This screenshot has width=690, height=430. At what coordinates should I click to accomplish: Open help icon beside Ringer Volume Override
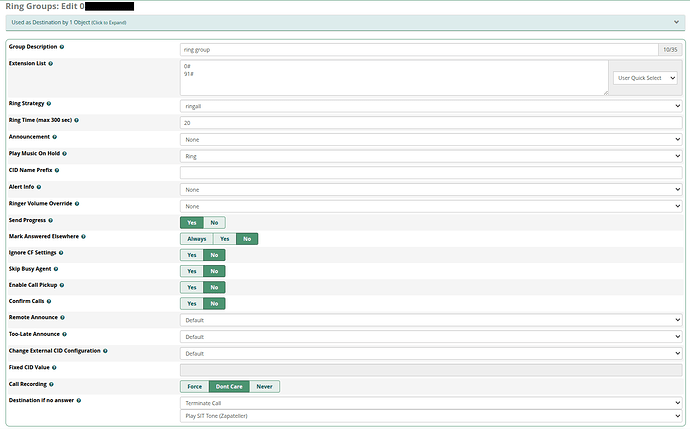tap(77, 204)
